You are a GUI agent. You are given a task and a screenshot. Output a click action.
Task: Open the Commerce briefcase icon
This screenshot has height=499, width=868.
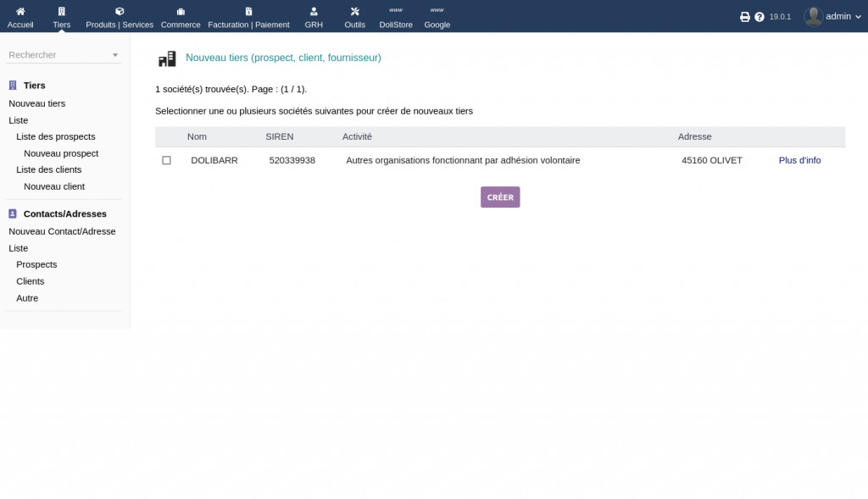181,12
